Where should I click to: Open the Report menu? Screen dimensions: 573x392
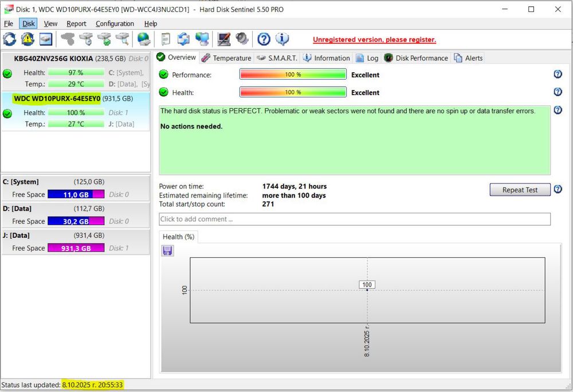pyautogui.click(x=76, y=23)
